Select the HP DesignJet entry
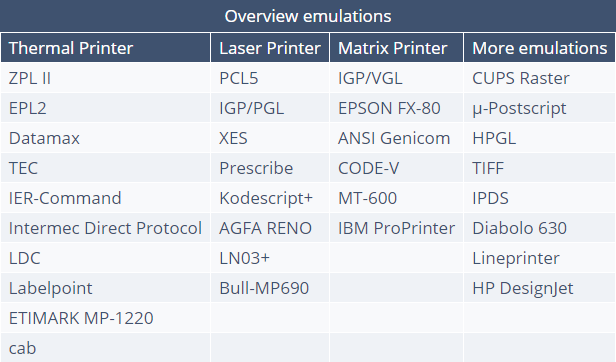 (x=523, y=288)
